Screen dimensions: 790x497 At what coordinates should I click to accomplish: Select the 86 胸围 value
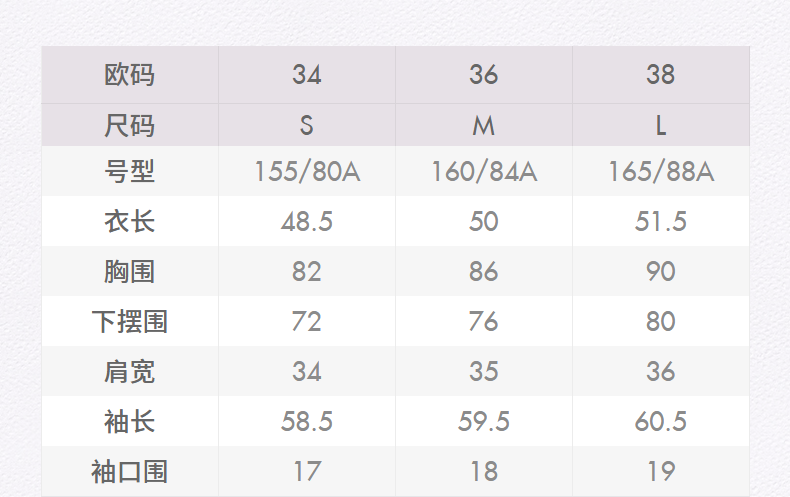point(484,271)
